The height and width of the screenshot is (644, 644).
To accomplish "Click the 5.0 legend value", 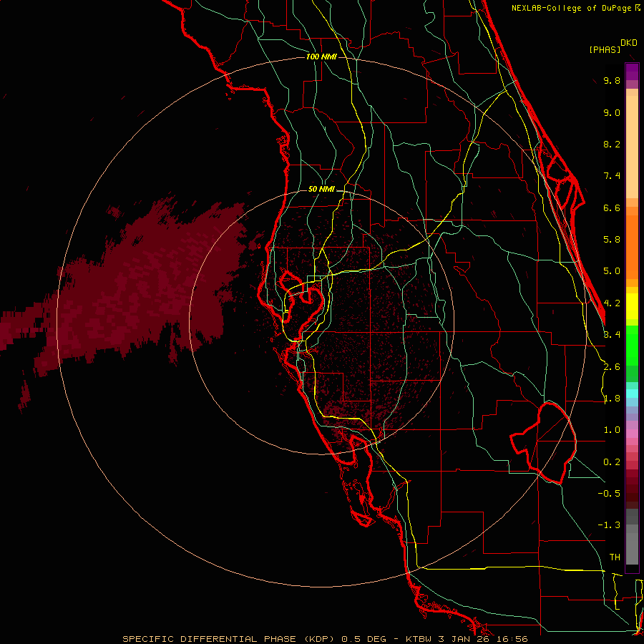I will click(612, 271).
